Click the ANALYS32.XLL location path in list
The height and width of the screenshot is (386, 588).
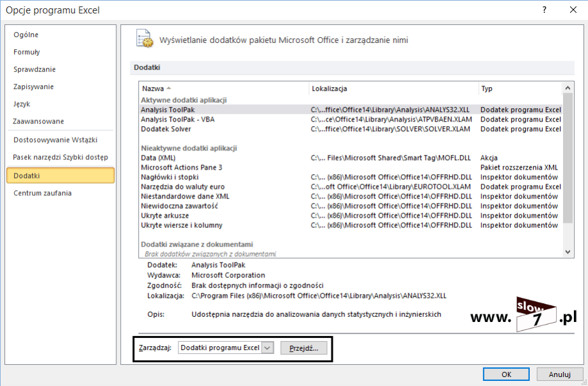click(x=390, y=110)
